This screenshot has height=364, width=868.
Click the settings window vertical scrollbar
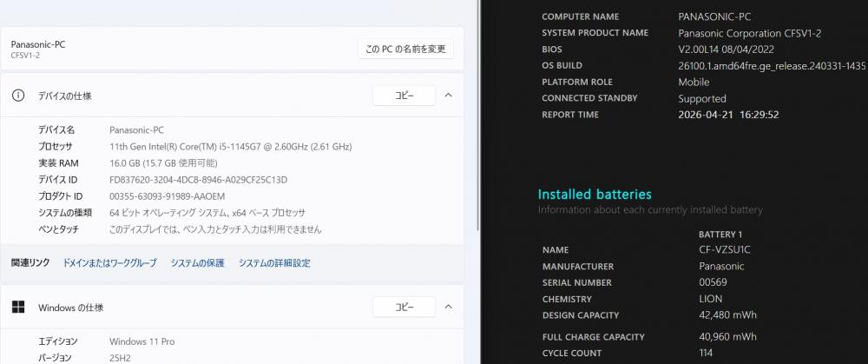pos(477,116)
